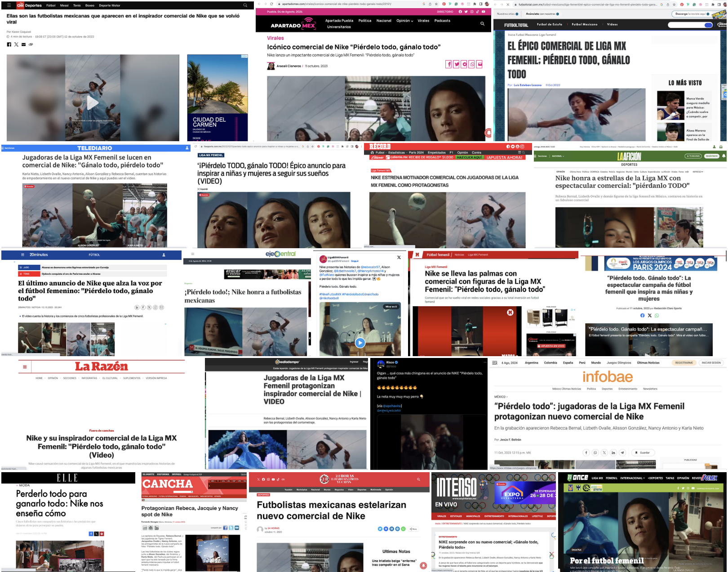Share the CNN article by email
The width and height of the screenshot is (728, 572).
click(23, 45)
